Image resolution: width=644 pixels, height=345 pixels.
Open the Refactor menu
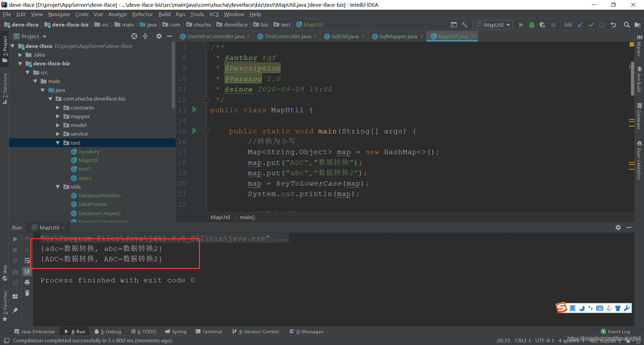point(142,14)
